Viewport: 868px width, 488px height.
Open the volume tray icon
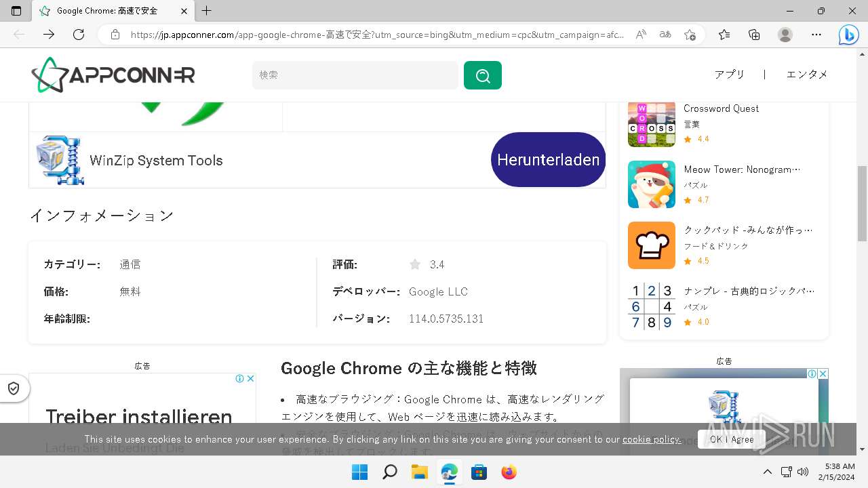coord(804,472)
